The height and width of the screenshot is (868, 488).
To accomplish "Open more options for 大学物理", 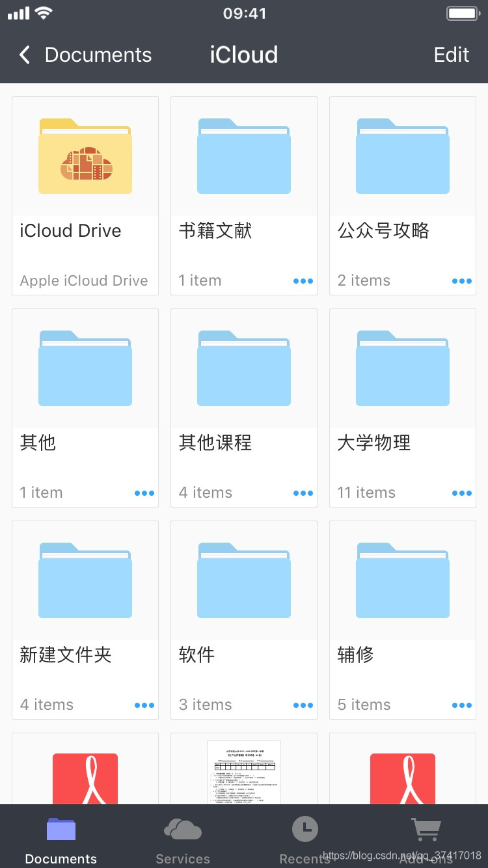I will tap(462, 493).
